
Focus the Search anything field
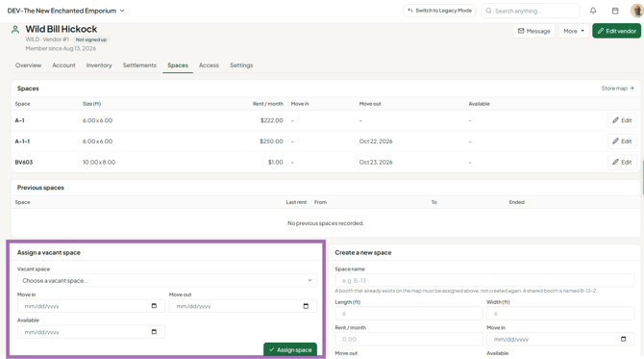point(531,11)
